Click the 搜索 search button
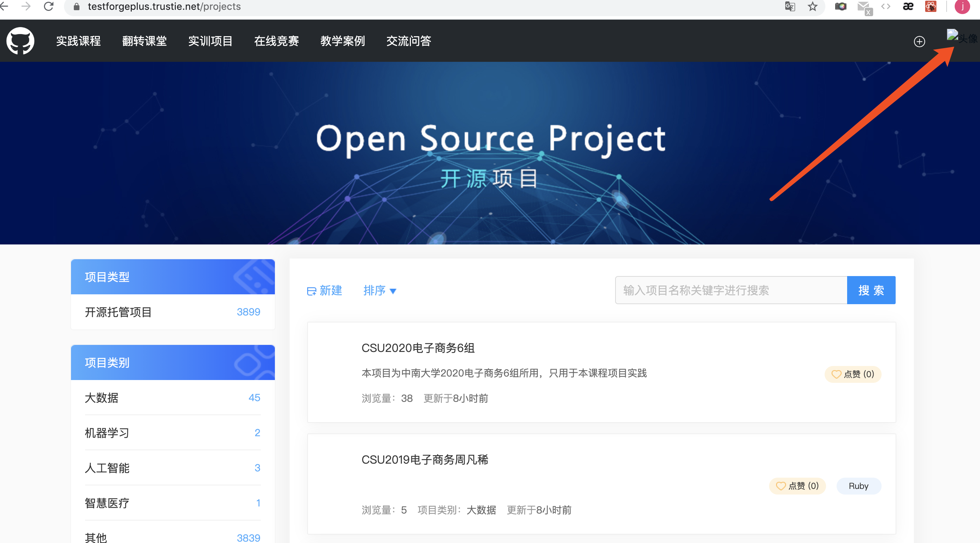The width and height of the screenshot is (980, 543). click(871, 290)
